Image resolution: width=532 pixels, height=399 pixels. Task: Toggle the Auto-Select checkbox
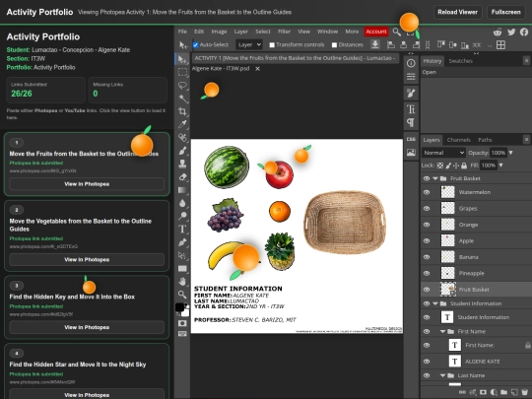pyautogui.click(x=195, y=44)
